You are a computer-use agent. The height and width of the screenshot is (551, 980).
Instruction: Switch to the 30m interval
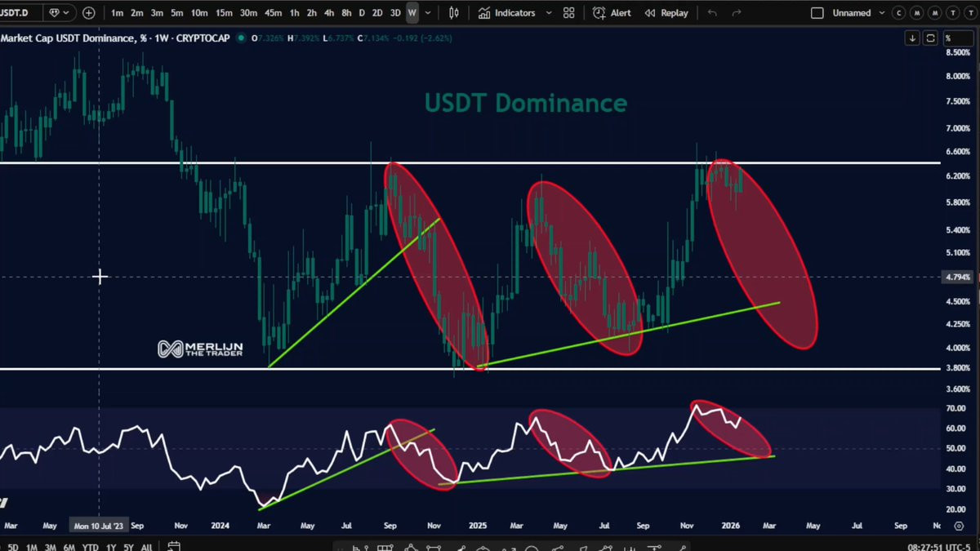[248, 13]
